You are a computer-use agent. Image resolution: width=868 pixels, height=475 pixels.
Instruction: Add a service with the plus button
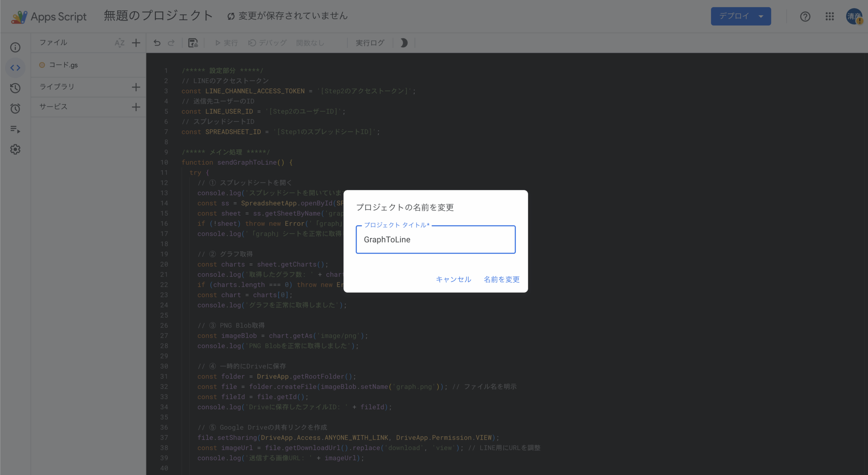(136, 107)
